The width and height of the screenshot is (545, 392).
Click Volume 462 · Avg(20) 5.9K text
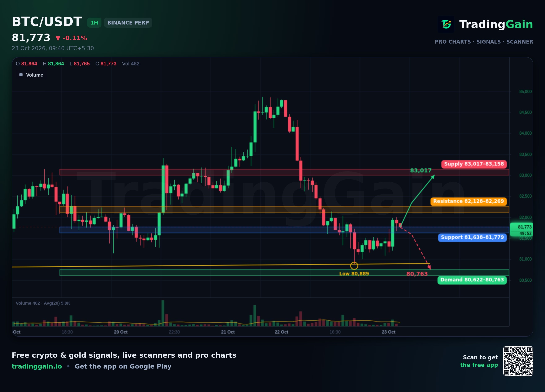coord(43,303)
